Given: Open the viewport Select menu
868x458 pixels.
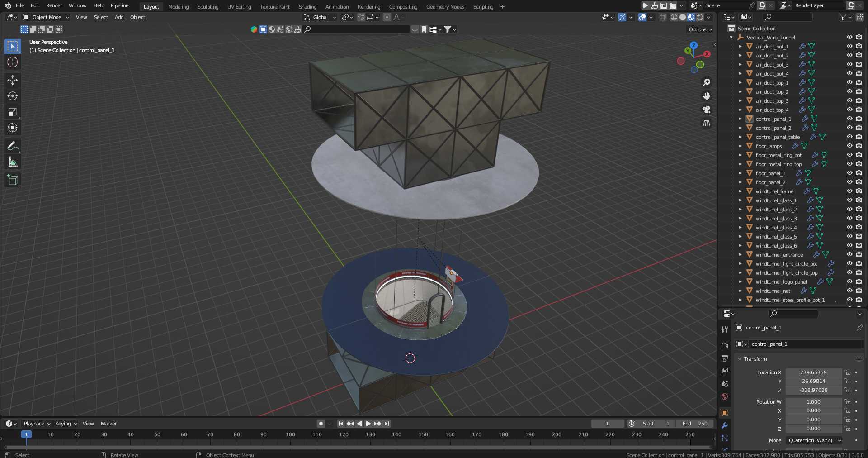Looking at the screenshot, I should (x=101, y=17).
